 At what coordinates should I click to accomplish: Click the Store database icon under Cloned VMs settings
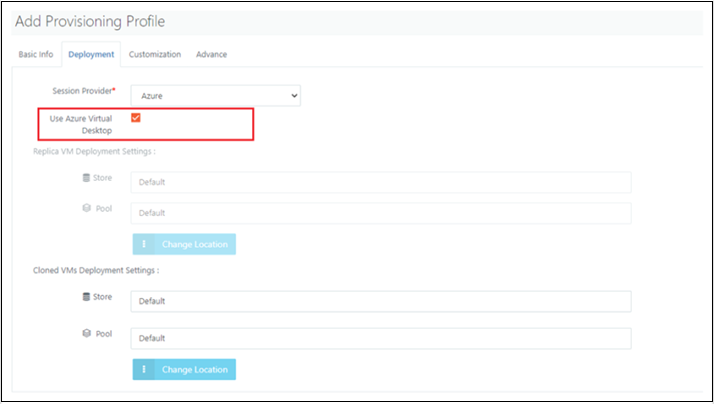point(88,297)
